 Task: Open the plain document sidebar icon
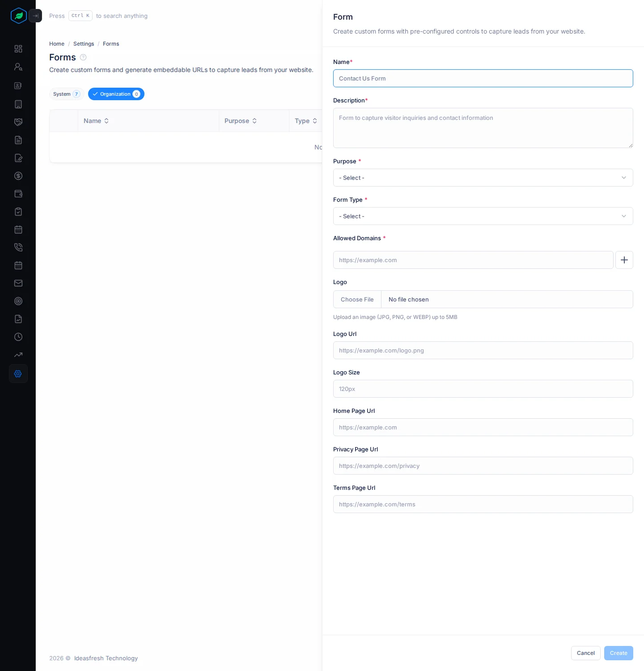(x=18, y=140)
